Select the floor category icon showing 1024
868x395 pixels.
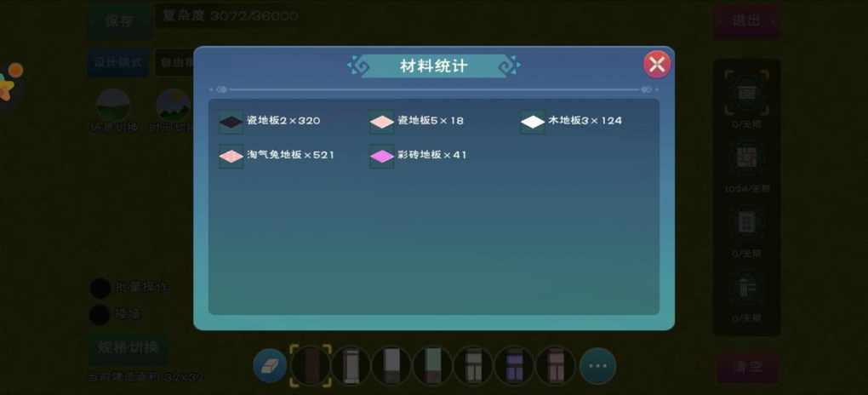[x=747, y=157]
